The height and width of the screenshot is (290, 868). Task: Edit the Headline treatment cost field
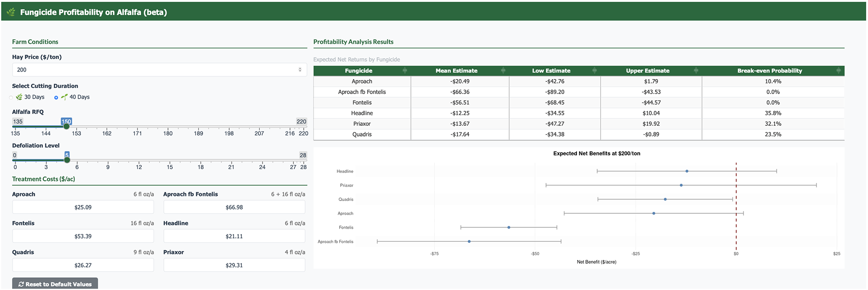(234, 236)
